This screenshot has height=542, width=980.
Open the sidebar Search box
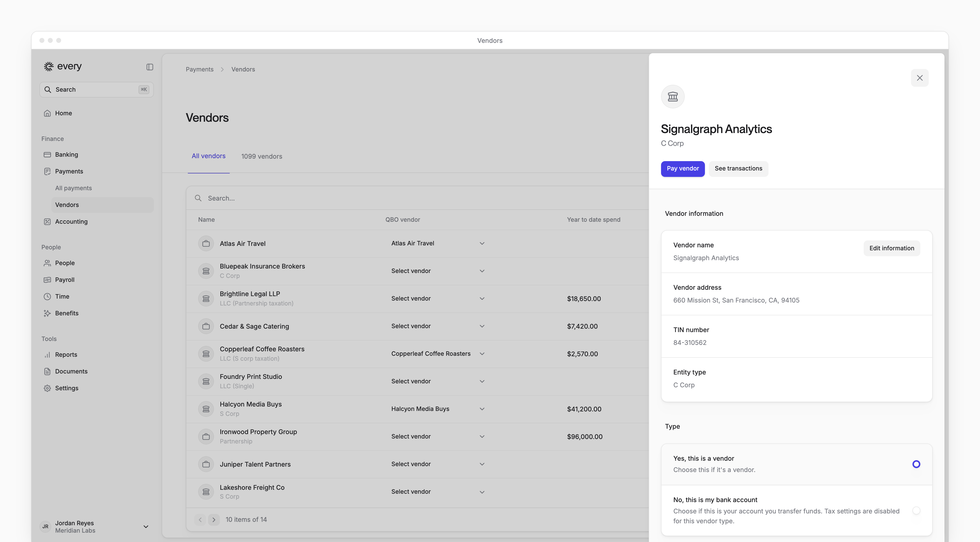click(97, 89)
